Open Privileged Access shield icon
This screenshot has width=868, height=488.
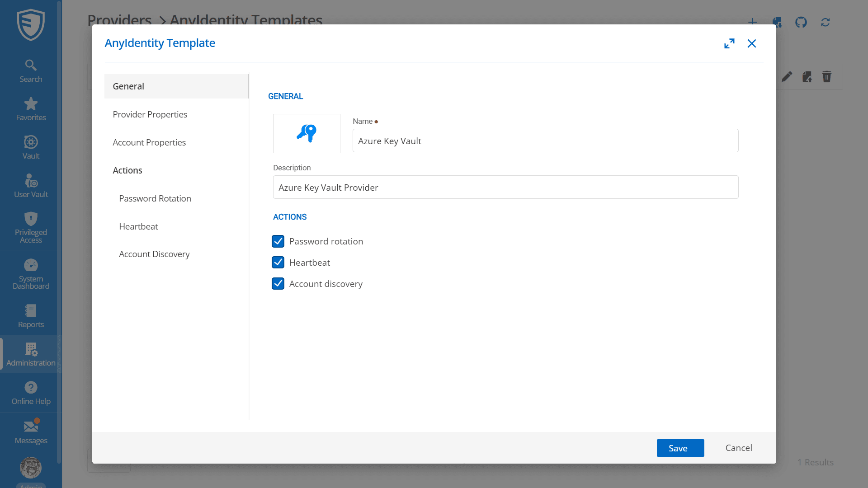coord(31,227)
